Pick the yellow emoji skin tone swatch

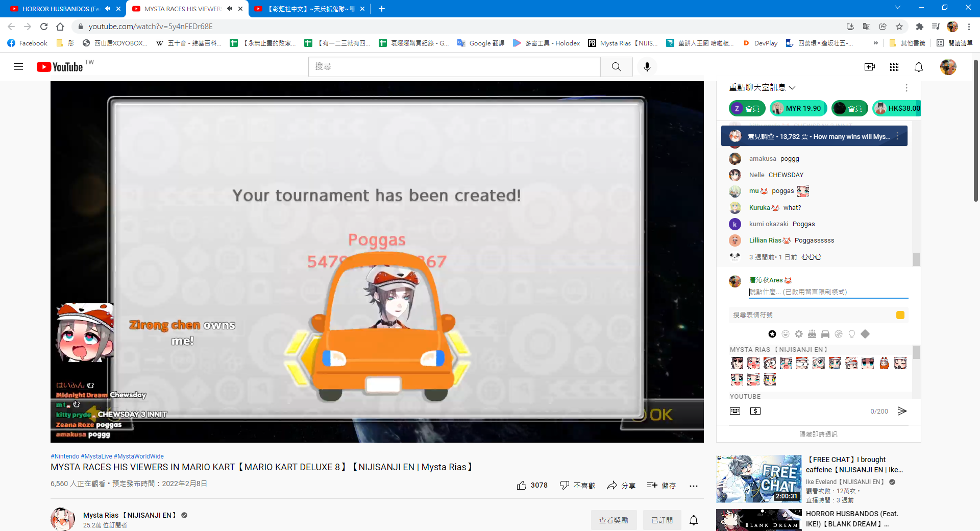click(x=900, y=315)
